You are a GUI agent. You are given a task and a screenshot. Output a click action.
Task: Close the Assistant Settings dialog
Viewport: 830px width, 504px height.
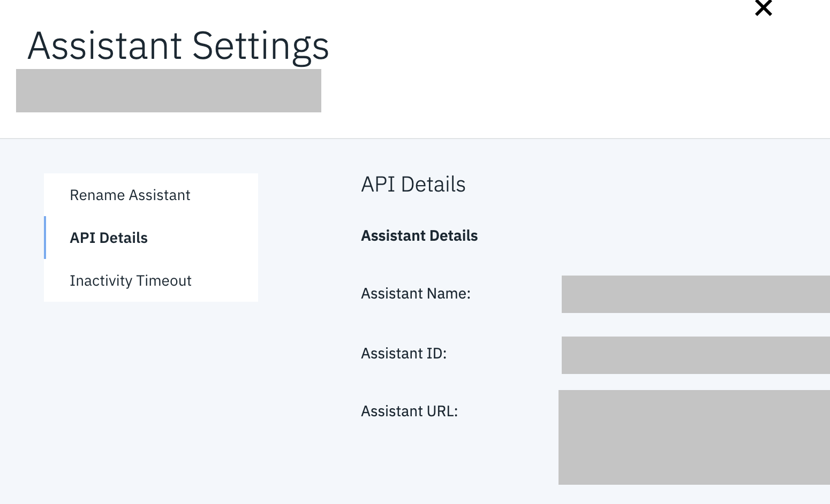(763, 9)
